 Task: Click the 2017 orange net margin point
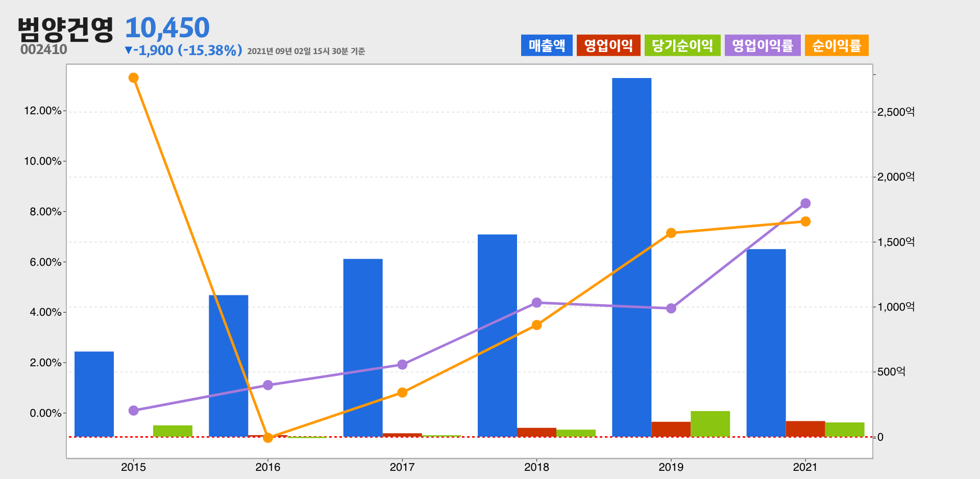402,392
